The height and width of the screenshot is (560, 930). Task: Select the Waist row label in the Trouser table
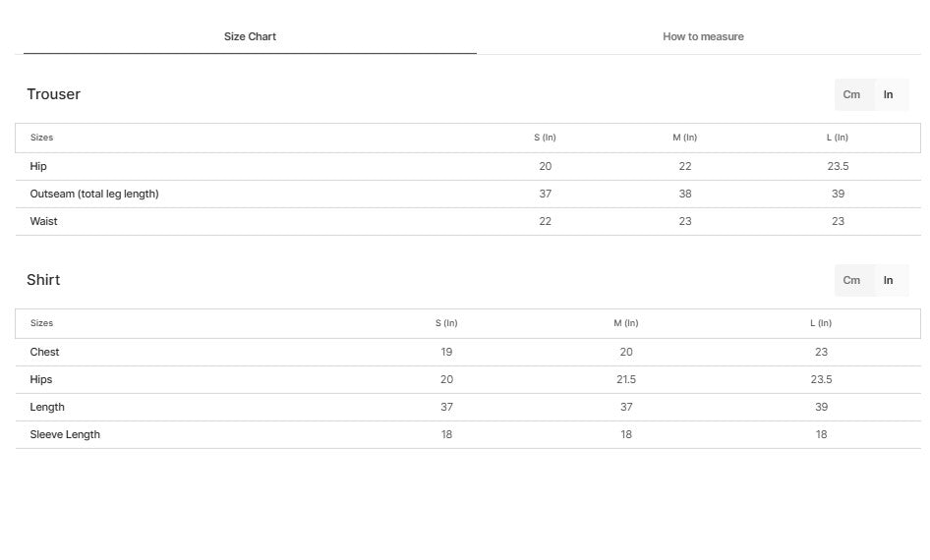click(43, 221)
